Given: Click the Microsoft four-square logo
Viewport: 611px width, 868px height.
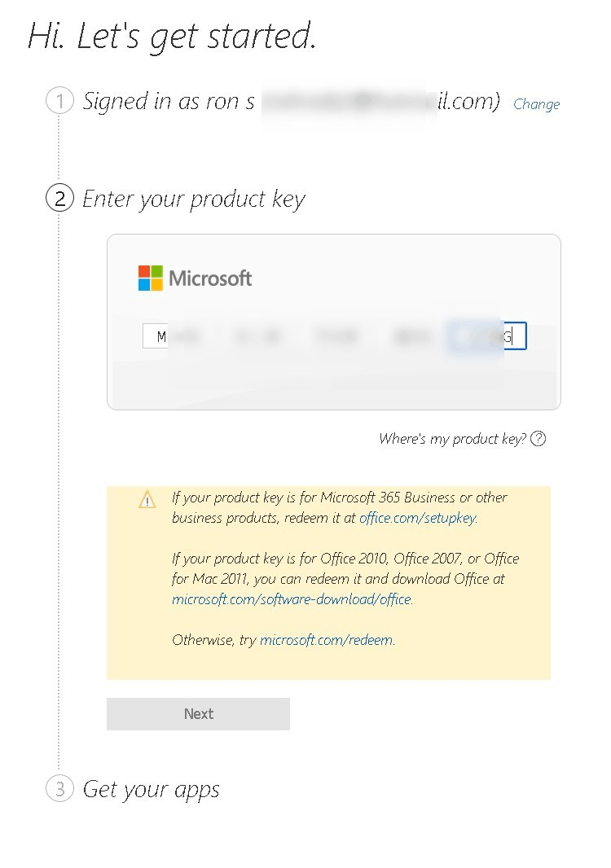Looking at the screenshot, I should pyautogui.click(x=150, y=278).
